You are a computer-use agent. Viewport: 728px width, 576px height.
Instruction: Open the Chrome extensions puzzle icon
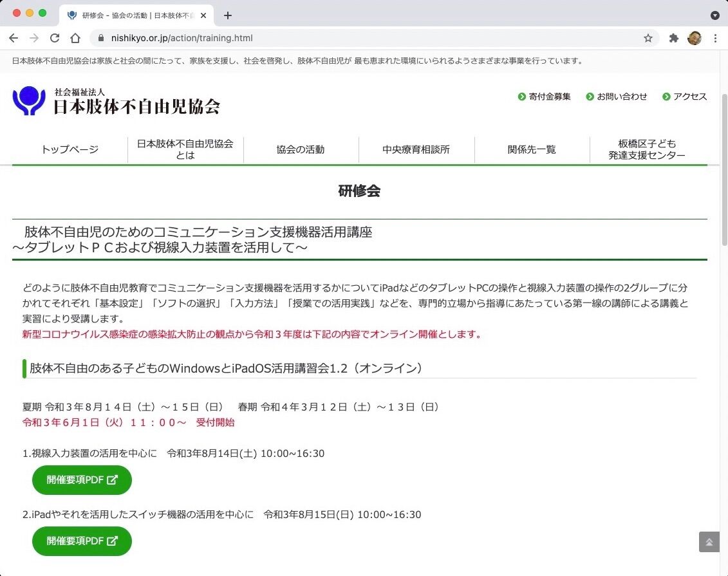(673, 37)
